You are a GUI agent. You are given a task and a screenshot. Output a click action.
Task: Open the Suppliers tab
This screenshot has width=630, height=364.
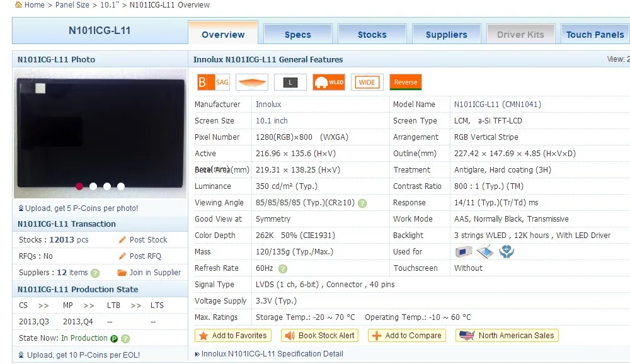tap(447, 35)
